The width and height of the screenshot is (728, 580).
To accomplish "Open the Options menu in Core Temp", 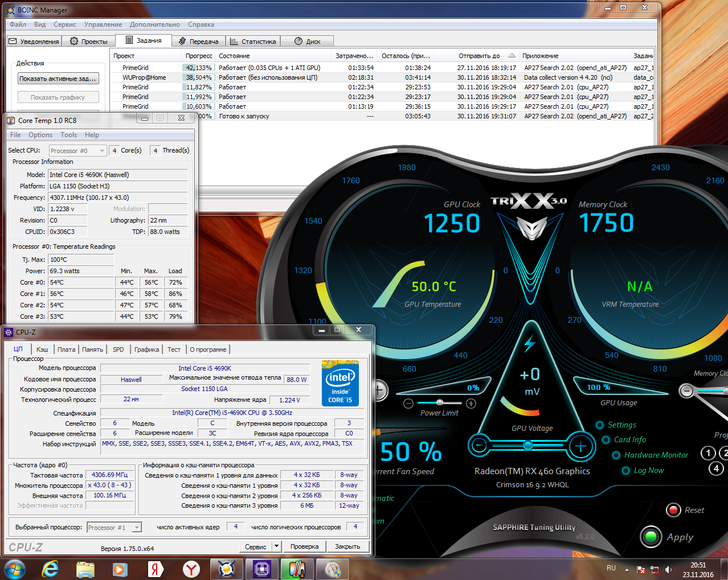I will tap(40, 135).
